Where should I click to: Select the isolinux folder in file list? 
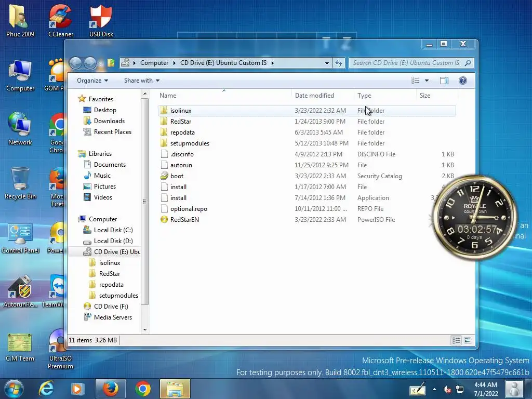point(307,111)
